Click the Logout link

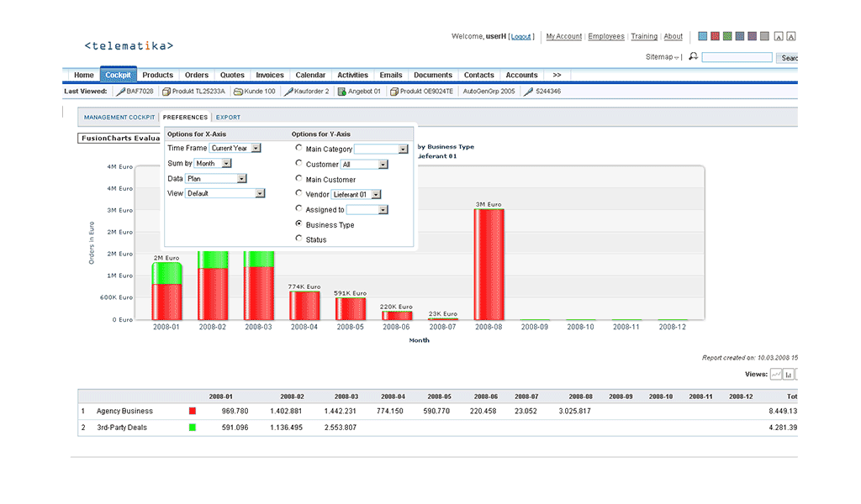(x=521, y=37)
